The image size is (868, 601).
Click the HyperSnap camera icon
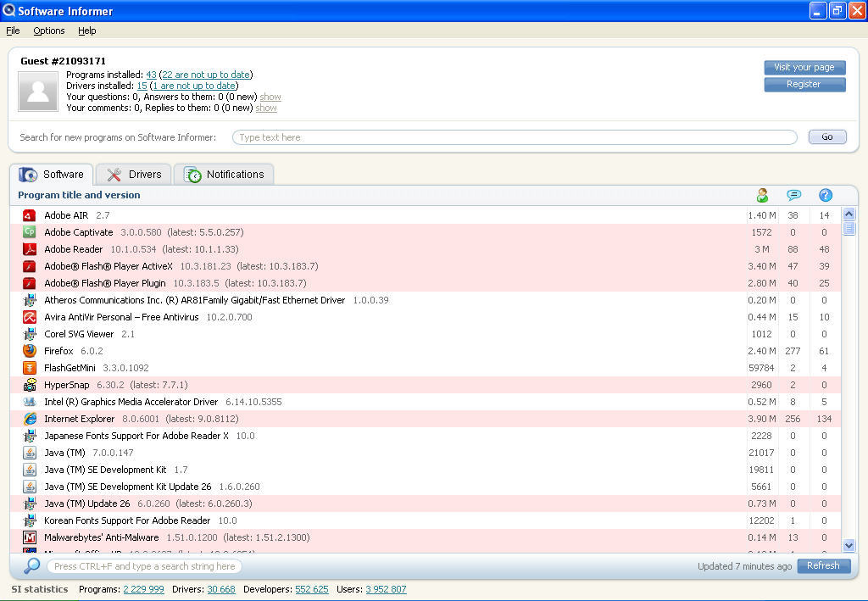coord(30,385)
